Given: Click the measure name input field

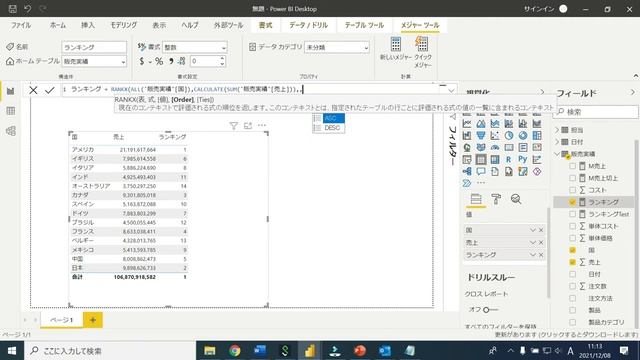Looking at the screenshot, I should (x=94, y=47).
